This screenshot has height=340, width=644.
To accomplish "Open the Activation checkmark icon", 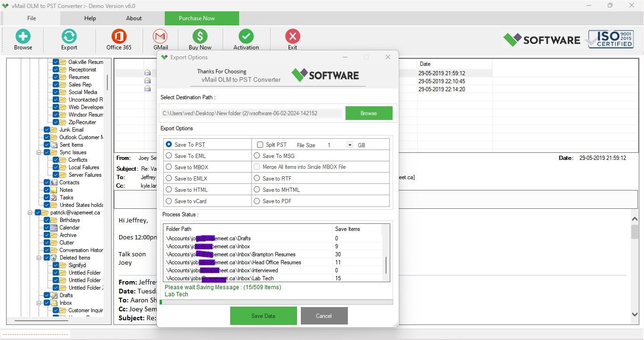I will click(246, 37).
